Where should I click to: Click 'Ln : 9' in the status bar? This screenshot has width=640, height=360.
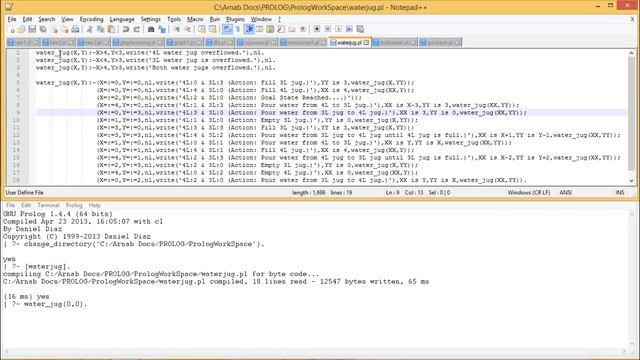tap(392, 193)
